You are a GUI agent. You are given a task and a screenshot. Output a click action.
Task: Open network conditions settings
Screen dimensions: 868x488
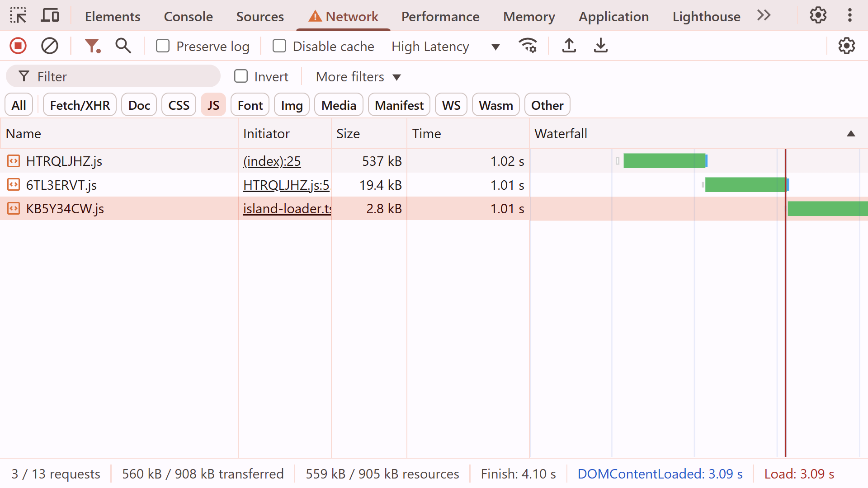(528, 46)
